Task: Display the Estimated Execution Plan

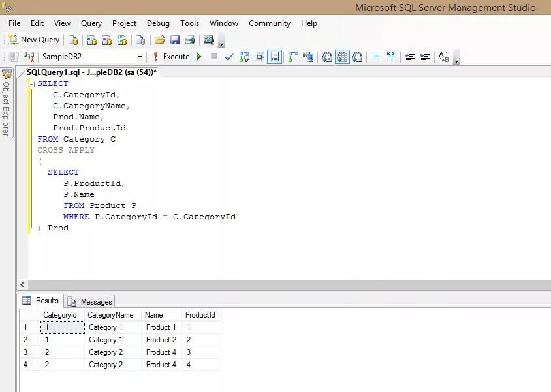Action: [244, 57]
